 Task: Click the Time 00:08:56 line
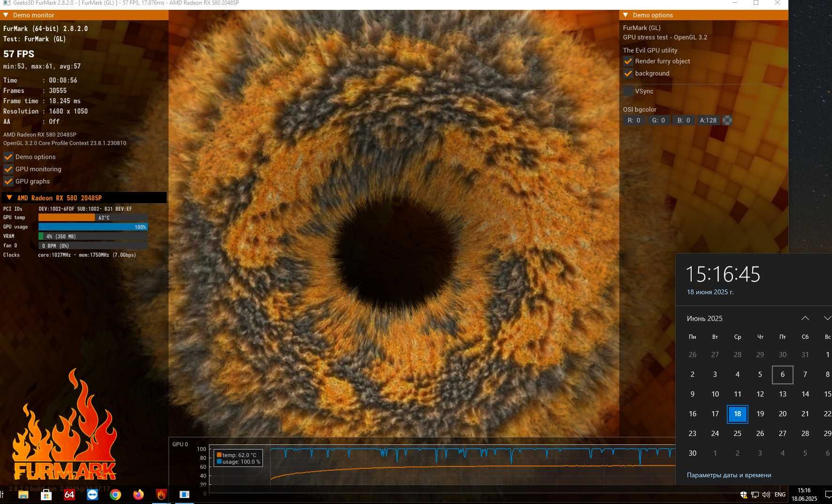(x=40, y=80)
